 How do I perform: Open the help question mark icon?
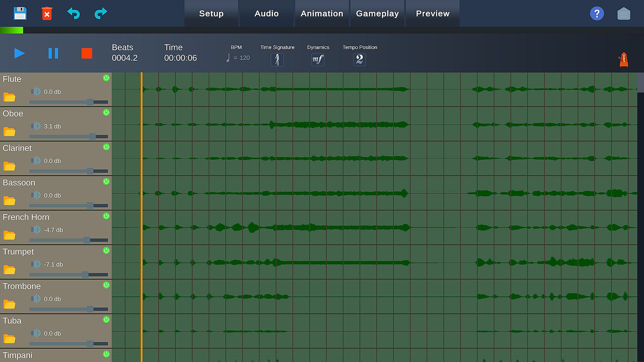coord(597,14)
